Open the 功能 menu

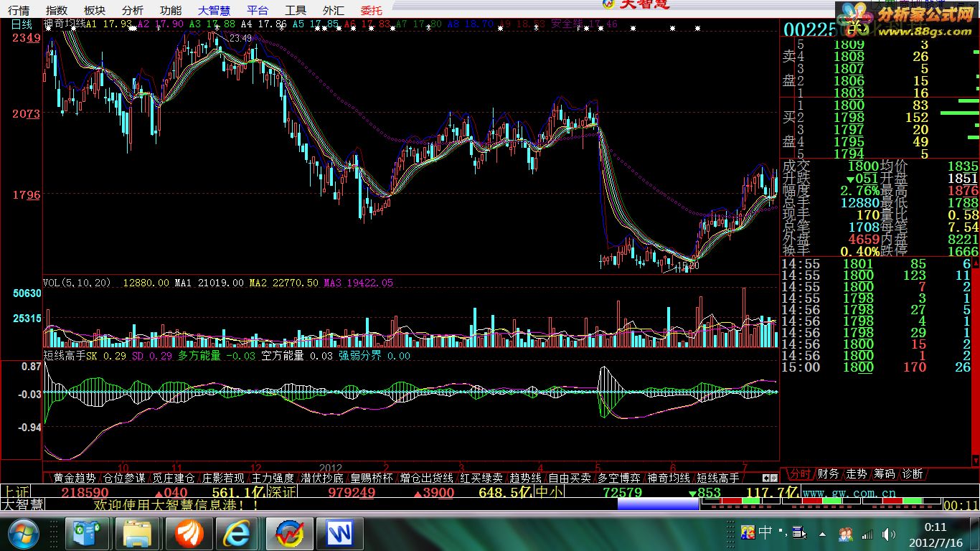(x=170, y=10)
